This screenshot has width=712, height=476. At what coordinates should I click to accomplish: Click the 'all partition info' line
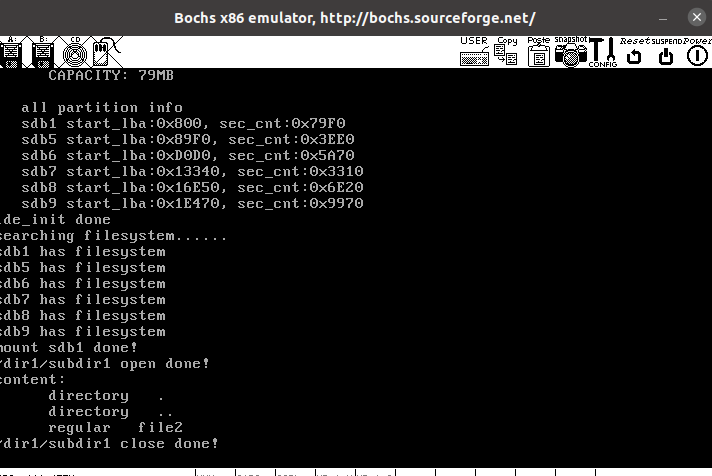tap(102, 108)
